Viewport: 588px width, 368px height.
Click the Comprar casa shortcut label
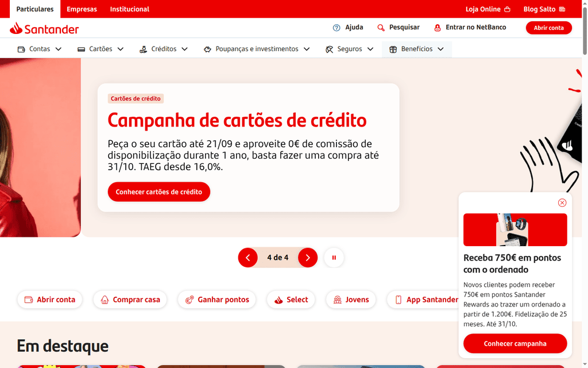click(x=137, y=300)
